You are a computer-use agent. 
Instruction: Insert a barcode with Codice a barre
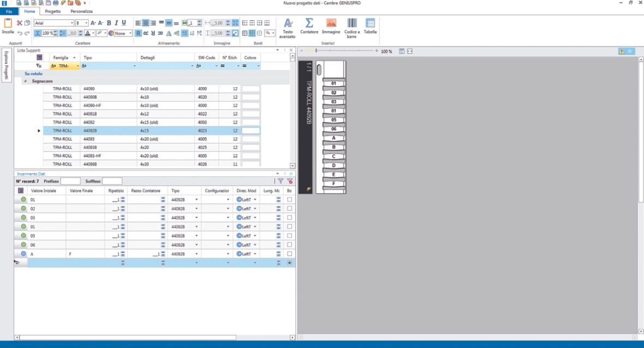click(352, 23)
